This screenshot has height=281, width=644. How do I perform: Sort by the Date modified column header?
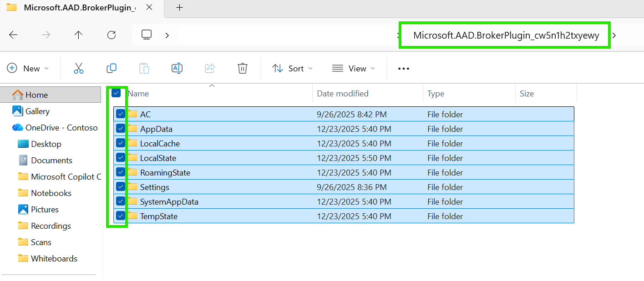coord(342,94)
